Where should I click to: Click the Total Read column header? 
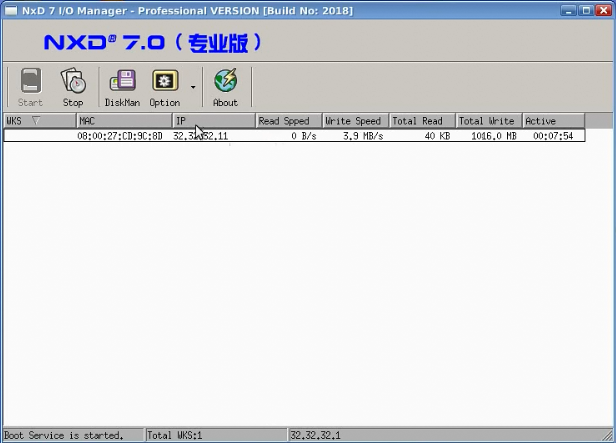tap(422, 121)
